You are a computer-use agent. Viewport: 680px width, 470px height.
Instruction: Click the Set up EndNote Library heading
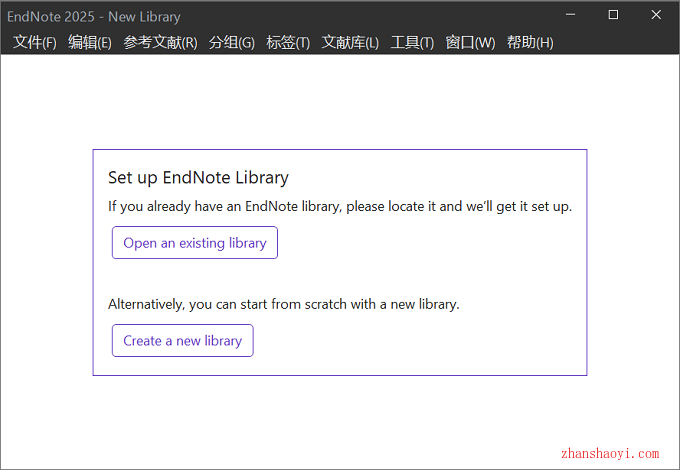tap(198, 178)
